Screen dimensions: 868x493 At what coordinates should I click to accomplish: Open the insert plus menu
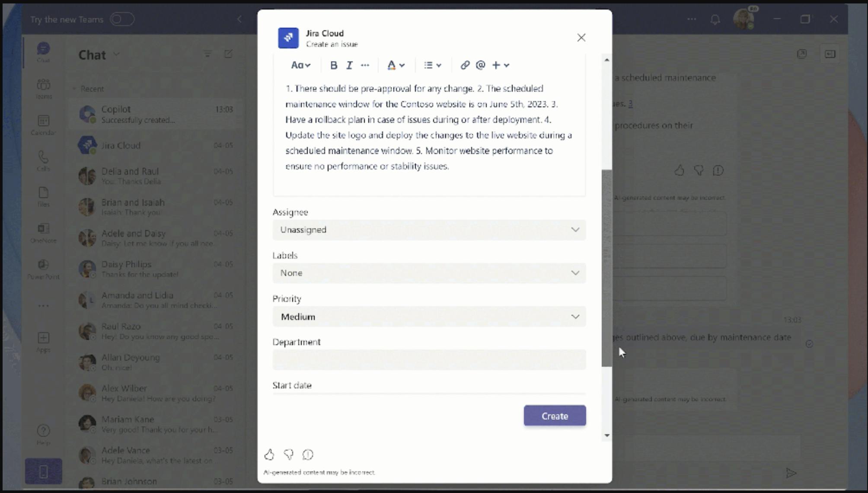501,65
